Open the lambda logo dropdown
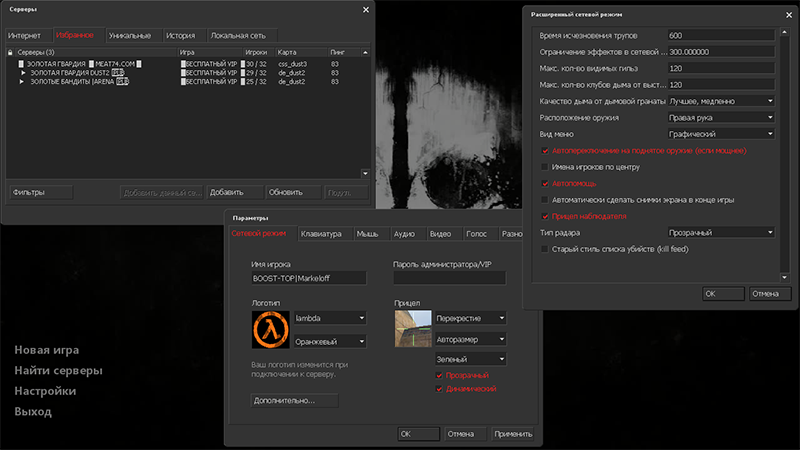Viewport: 800px width, 450px height. click(x=330, y=318)
